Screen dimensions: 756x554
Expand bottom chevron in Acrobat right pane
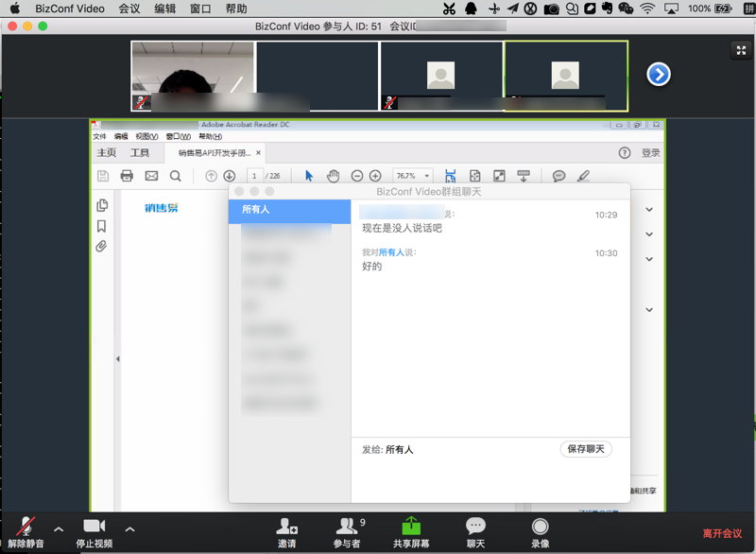[x=649, y=309]
